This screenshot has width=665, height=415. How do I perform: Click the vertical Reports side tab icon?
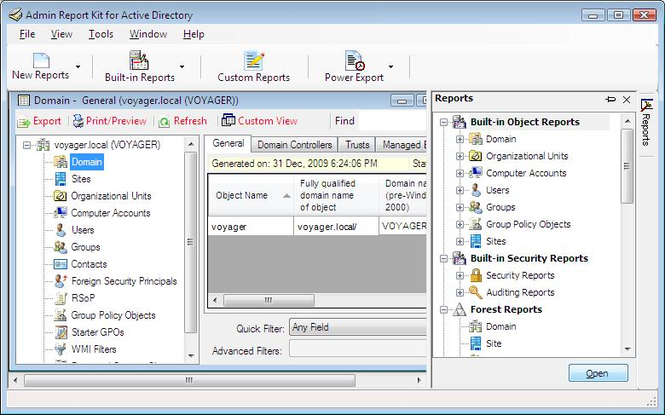(646, 105)
